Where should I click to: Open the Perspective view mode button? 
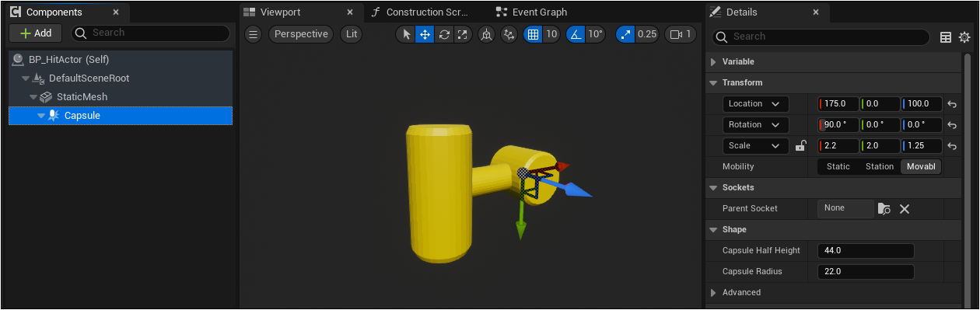(x=301, y=34)
